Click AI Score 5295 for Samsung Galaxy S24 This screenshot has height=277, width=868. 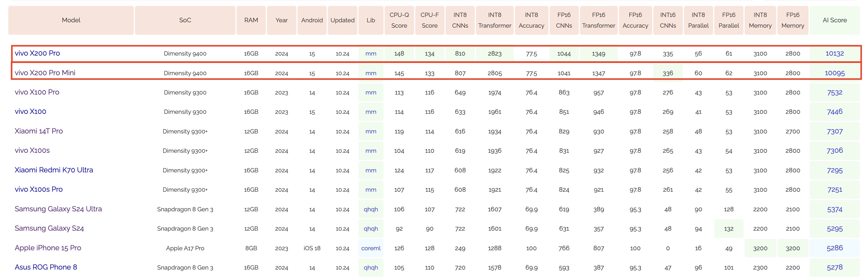pyautogui.click(x=835, y=229)
